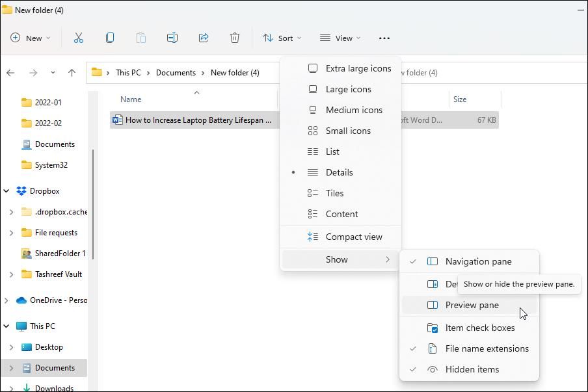This screenshot has width=588, height=392.
Task: Toggle File name extensions
Action: pyautogui.click(x=469, y=348)
